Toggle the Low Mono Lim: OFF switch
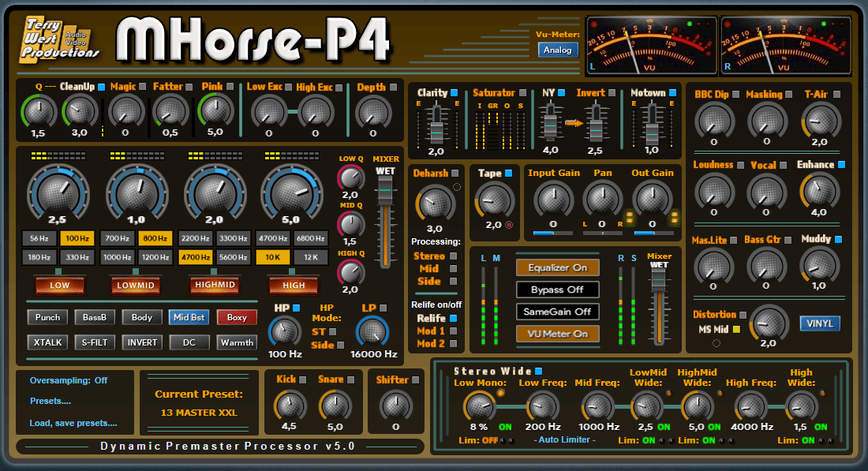The height and width of the screenshot is (471, 868). tap(490, 440)
